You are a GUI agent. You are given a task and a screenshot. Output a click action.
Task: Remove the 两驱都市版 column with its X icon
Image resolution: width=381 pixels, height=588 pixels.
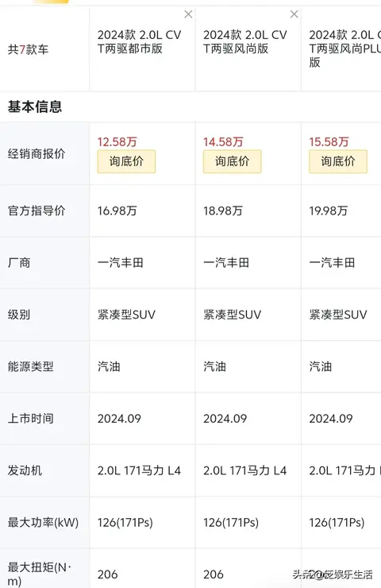(188, 14)
